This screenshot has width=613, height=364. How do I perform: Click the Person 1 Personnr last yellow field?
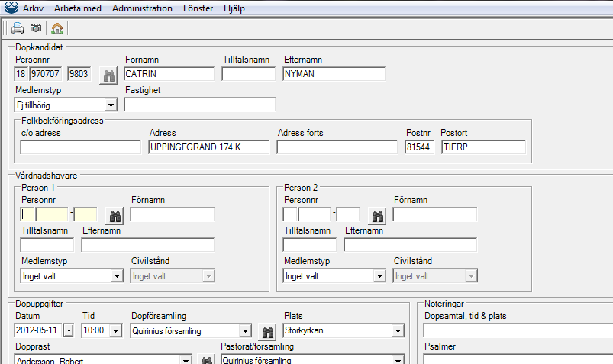[85, 214]
